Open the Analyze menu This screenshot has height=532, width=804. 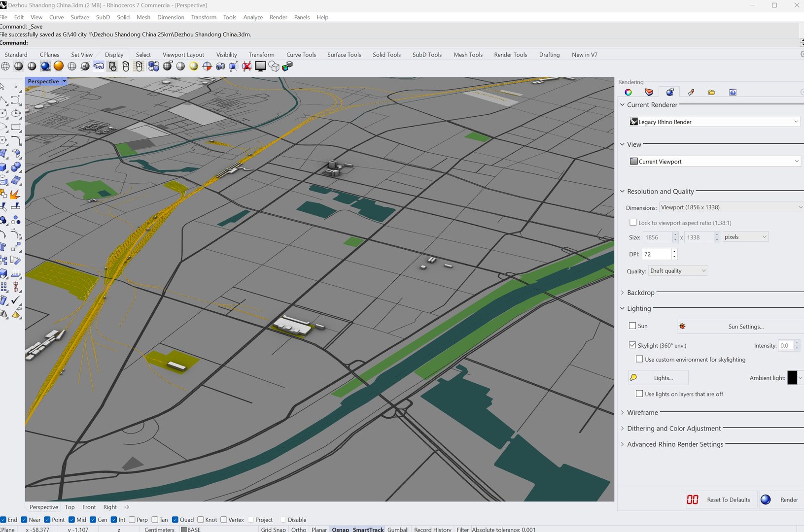(x=253, y=17)
